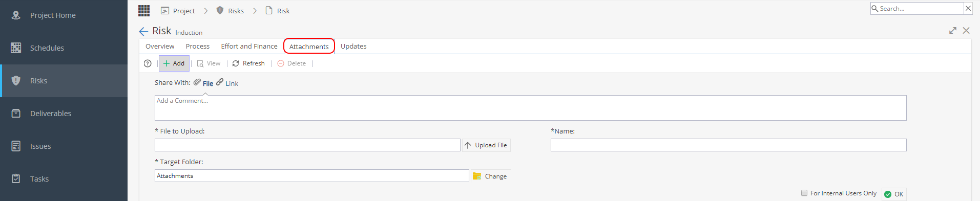Click the Risks shield breadcrumb icon
This screenshot has height=201, width=980.
220,11
